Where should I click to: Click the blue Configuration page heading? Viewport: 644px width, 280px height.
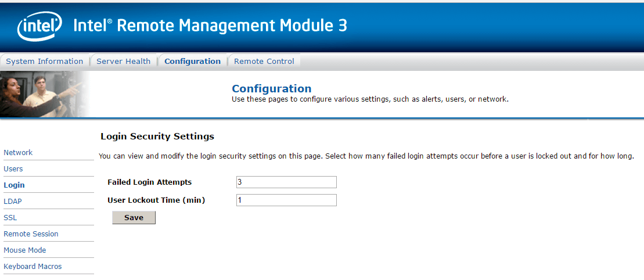[271, 89]
